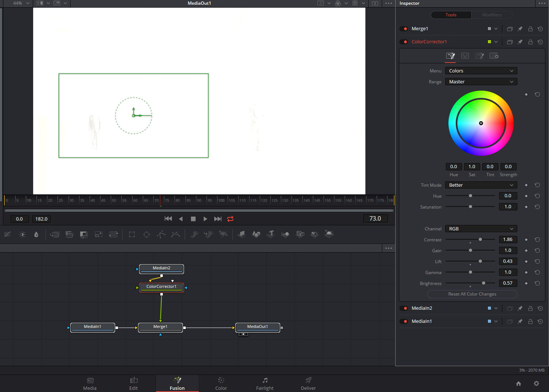
Task: Adjust the Contrast slider handle
Action: [x=481, y=239]
